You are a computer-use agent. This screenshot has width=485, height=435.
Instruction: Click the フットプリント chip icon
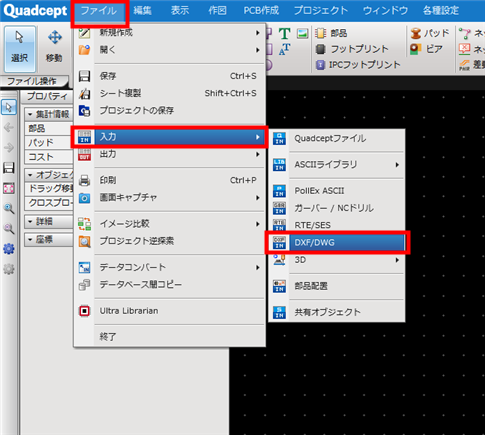320,49
